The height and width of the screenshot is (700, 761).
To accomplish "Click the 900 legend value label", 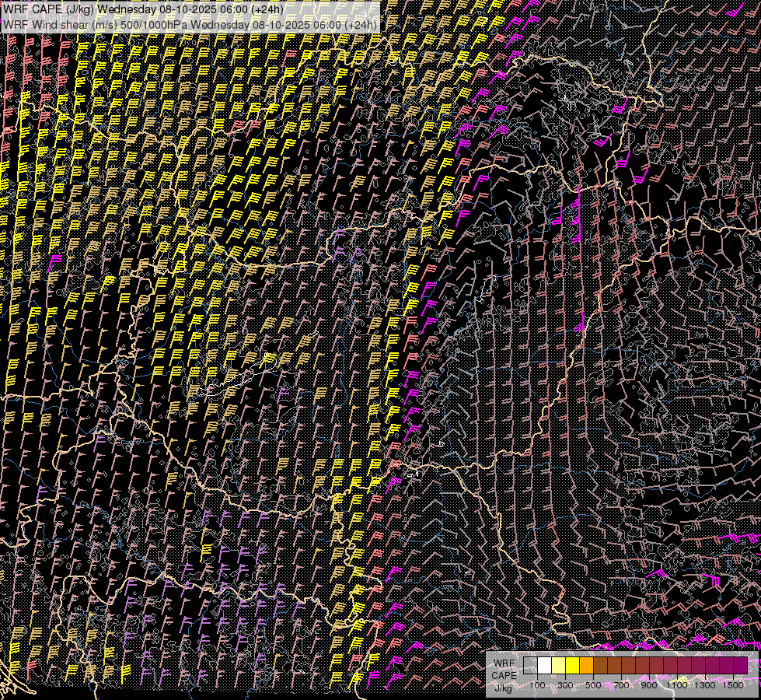I will pos(649,685).
